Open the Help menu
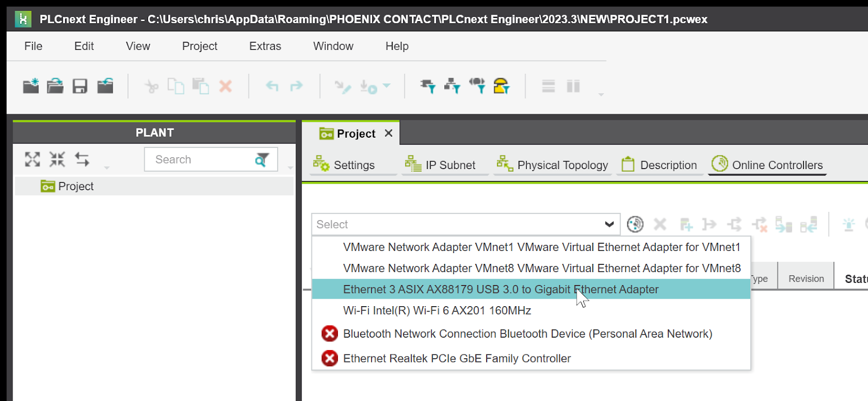 click(397, 46)
